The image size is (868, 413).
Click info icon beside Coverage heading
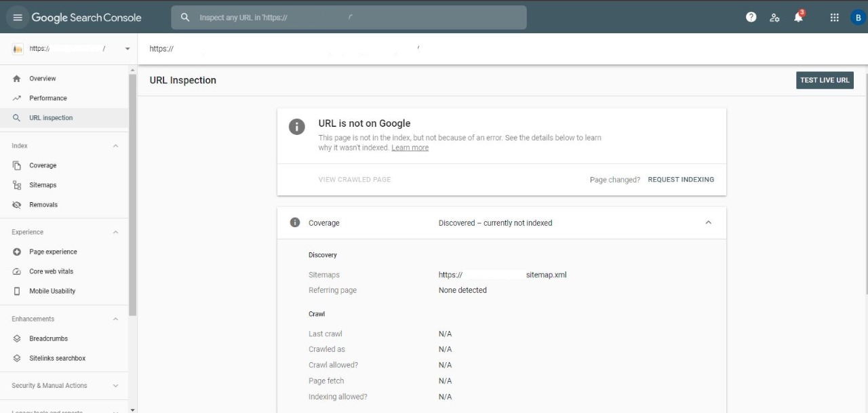295,222
